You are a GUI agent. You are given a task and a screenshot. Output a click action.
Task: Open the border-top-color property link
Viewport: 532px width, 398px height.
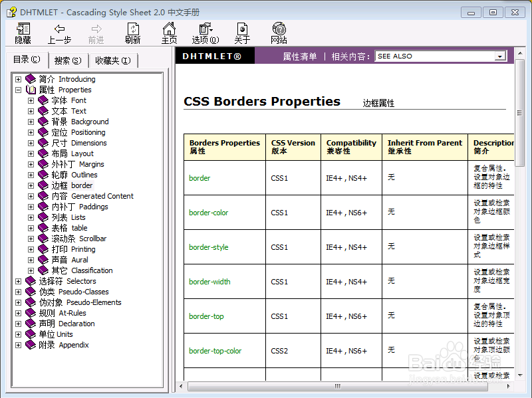pyautogui.click(x=214, y=350)
